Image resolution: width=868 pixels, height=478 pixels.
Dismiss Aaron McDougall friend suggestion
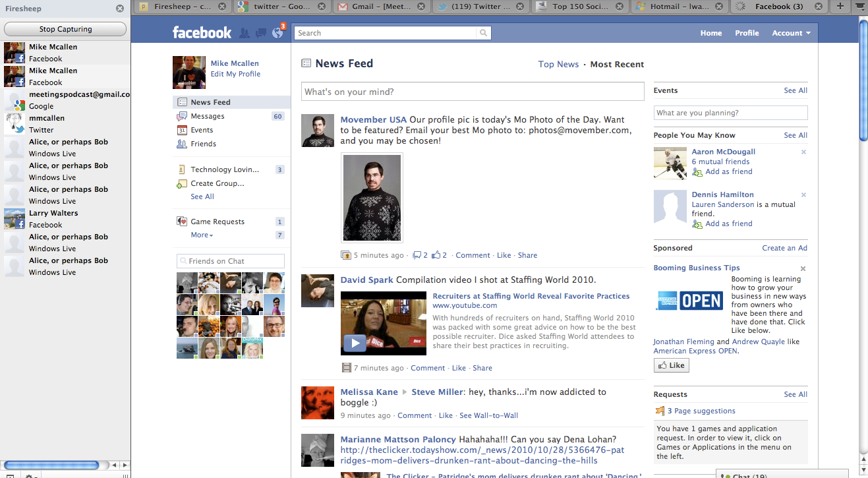803,152
